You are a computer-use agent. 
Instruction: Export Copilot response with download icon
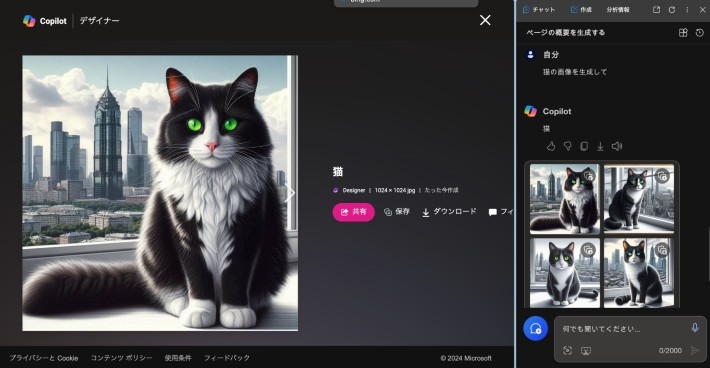point(600,146)
